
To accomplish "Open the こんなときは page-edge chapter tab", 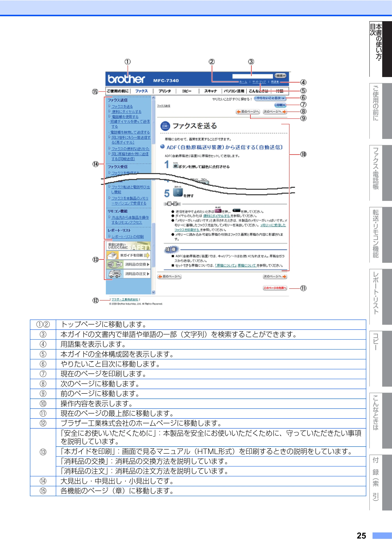I will point(380,420).
